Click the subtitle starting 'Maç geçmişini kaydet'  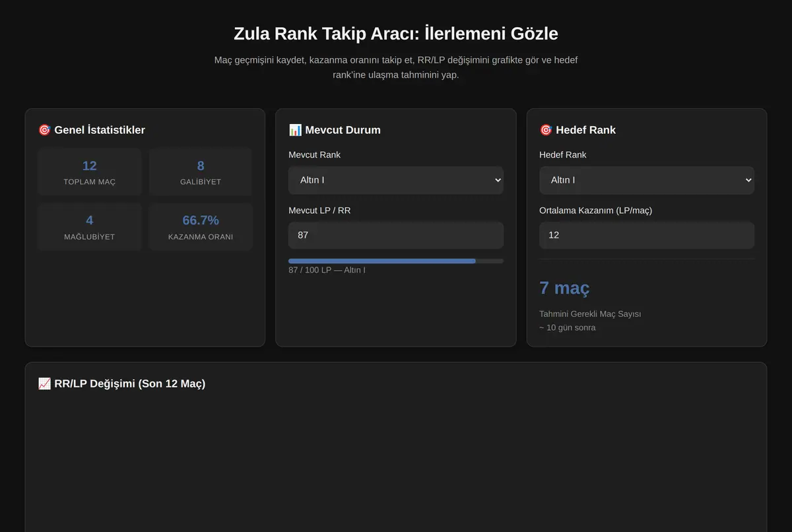tap(396, 67)
